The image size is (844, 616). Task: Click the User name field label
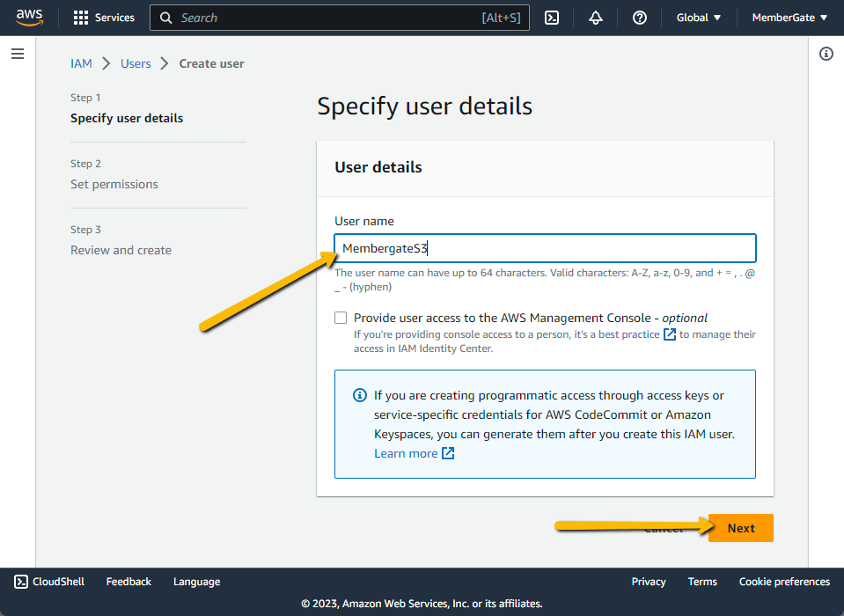(x=363, y=221)
